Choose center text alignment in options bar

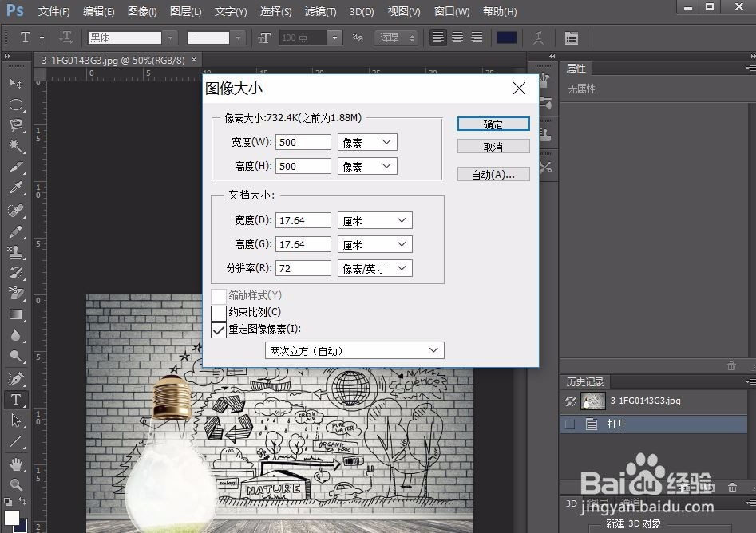pyautogui.click(x=457, y=37)
